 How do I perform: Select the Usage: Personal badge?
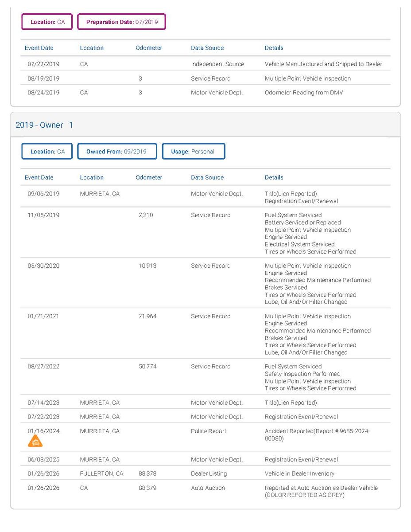point(193,151)
